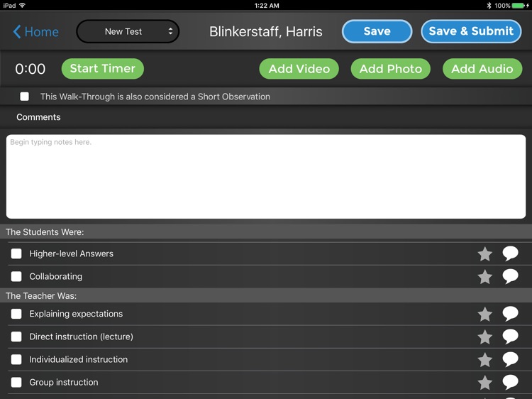
Task: Add note bubble for Explaining expectations
Action: click(510, 313)
